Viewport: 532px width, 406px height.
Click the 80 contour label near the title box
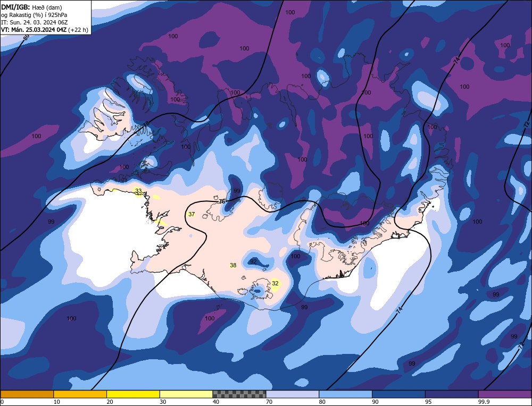pyautogui.click(x=27, y=38)
